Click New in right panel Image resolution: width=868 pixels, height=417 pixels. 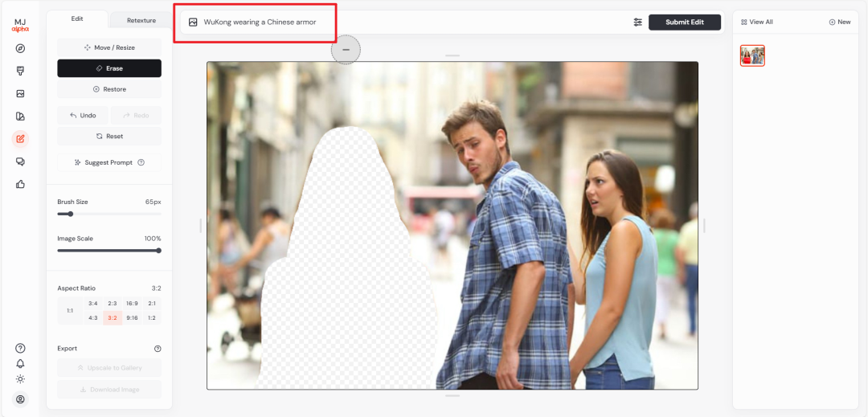coord(840,22)
